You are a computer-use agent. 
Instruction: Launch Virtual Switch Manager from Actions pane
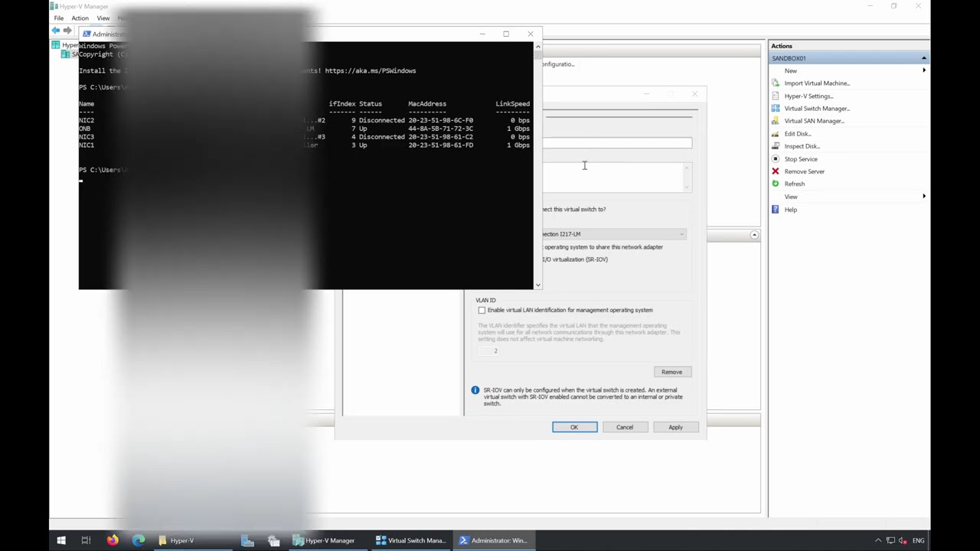(x=817, y=108)
